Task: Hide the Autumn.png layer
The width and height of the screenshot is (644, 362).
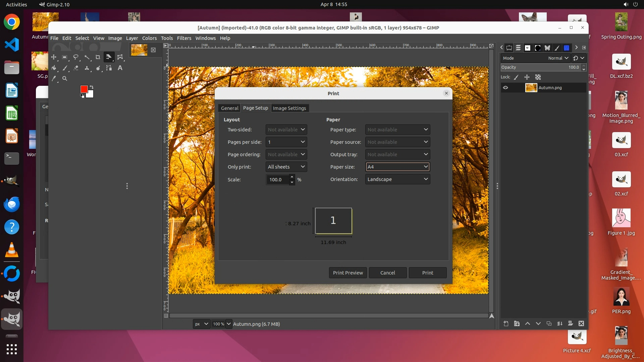Action: coord(505,88)
